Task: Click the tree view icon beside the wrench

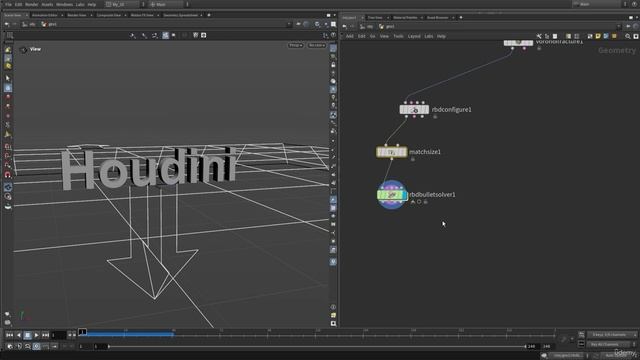Action: point(547,36)
